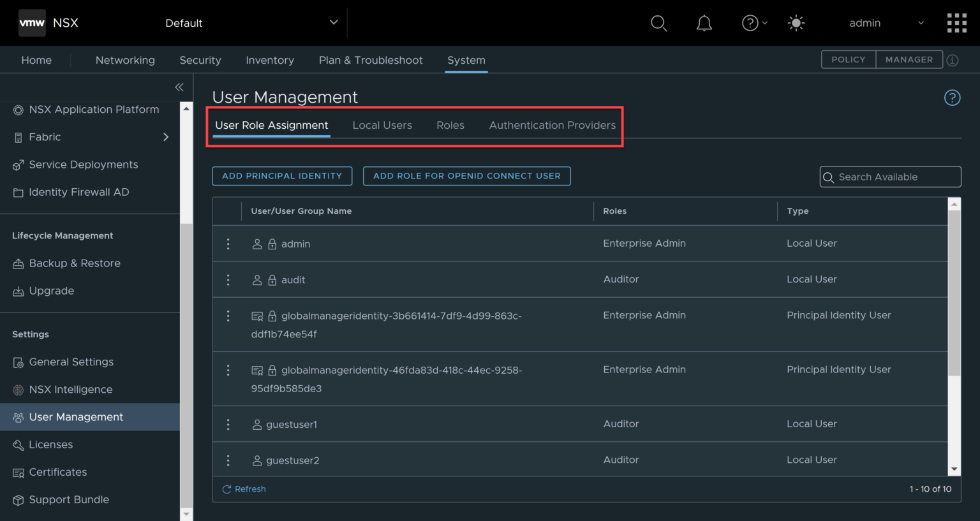Click ADD PRINCIPAL IDENTITY
This screenshot has height=521, width=980.
click(x=282, y=176)
